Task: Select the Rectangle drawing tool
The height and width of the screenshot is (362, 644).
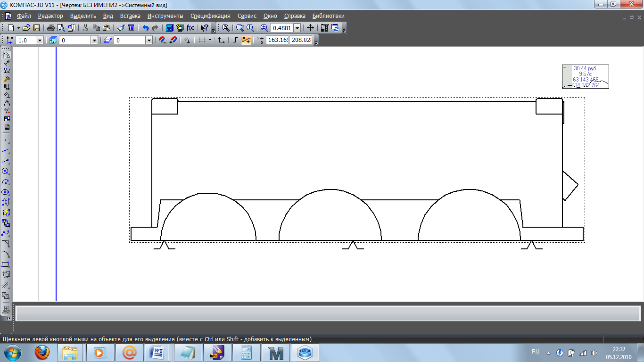Action: (x=6, y=264)
